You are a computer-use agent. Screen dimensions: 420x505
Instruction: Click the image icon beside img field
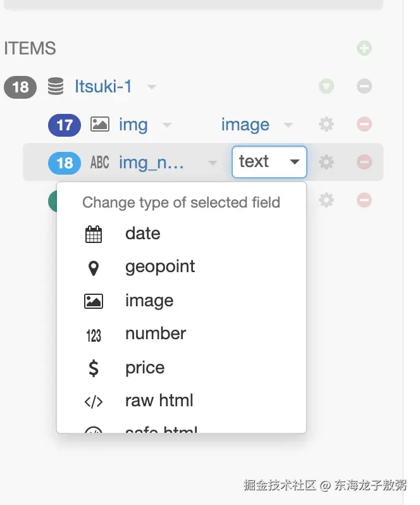coord(100,125)
